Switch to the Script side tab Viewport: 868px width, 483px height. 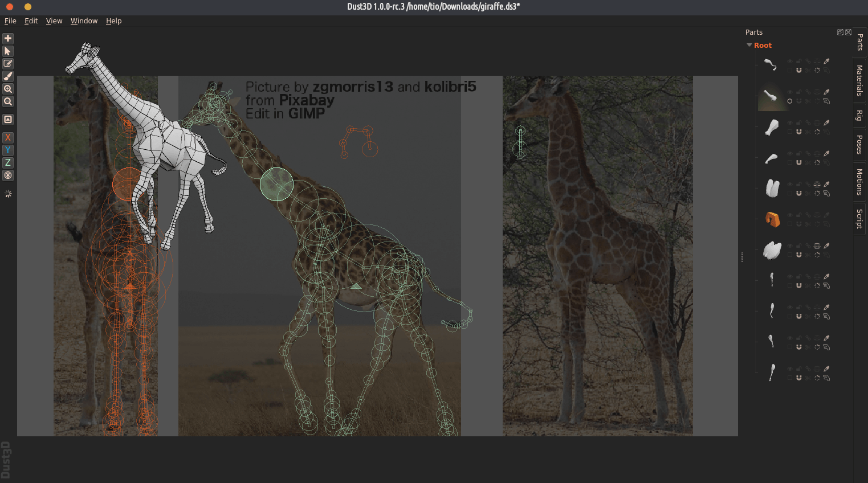point(860,218)
